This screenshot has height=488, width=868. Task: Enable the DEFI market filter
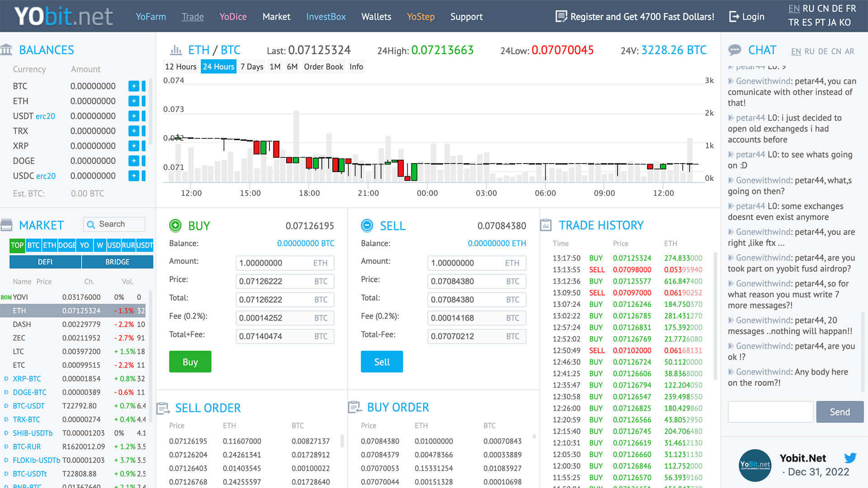coord(45,262)
